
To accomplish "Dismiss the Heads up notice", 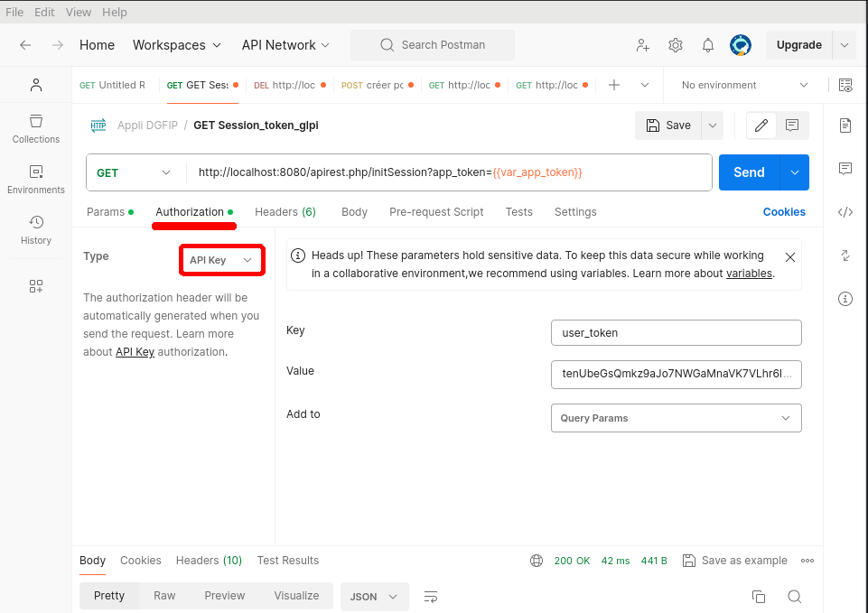I will tap(790, 256).
